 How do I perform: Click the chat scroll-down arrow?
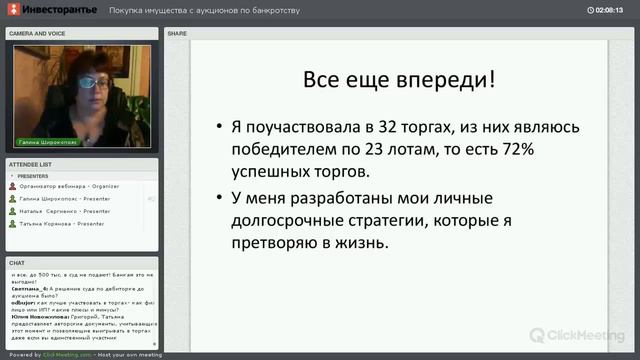coord(154,344)
